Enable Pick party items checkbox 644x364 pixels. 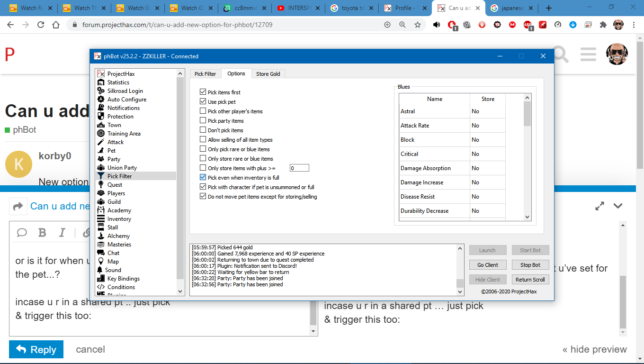(x=203, y=121)
